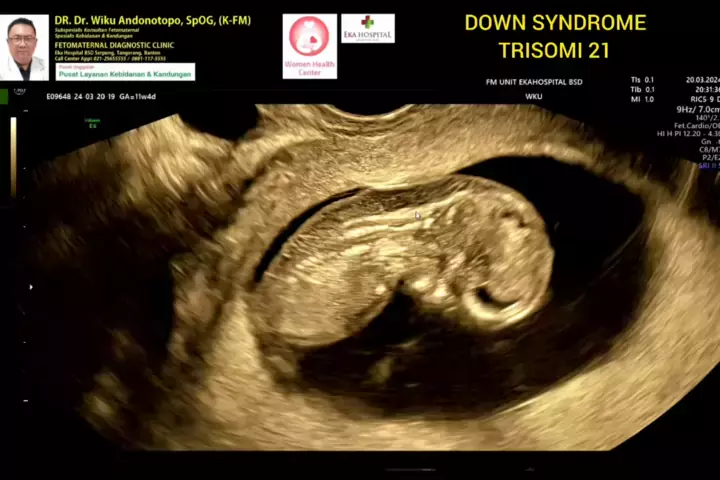Click the doctor's portrait photo

click(23, 47)
